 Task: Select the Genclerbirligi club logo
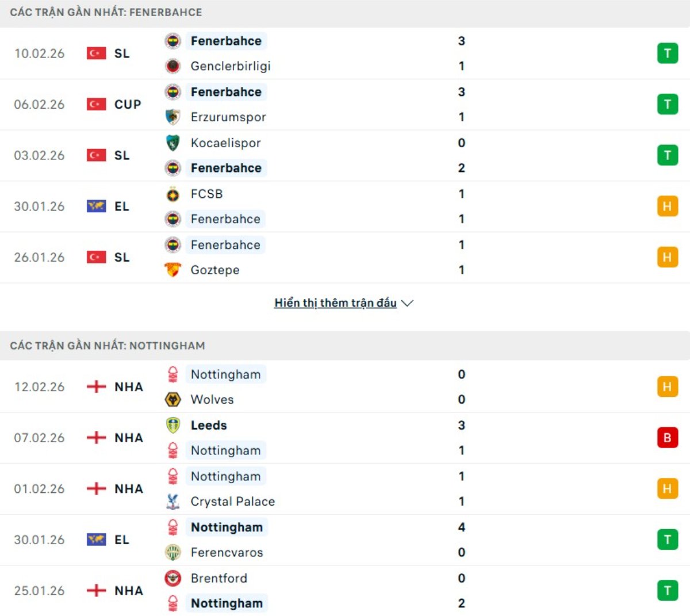174,66
